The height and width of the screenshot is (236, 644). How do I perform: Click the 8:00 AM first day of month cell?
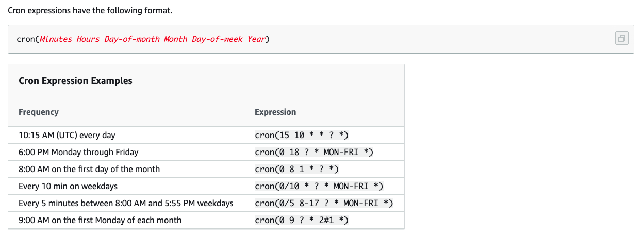(x=89, y=169)
